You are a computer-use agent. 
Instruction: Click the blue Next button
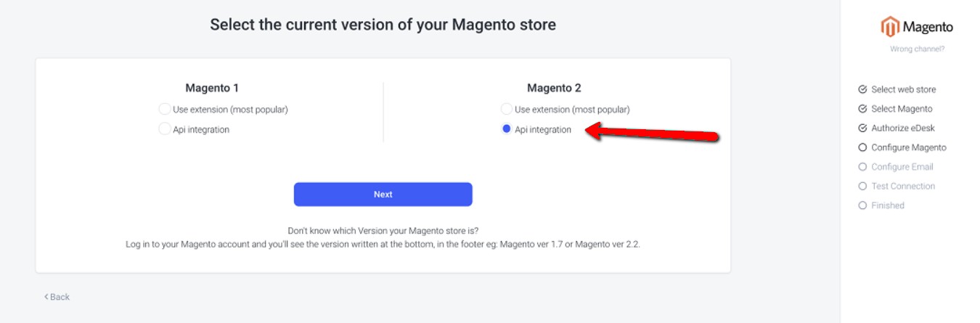tap(383, 195)
